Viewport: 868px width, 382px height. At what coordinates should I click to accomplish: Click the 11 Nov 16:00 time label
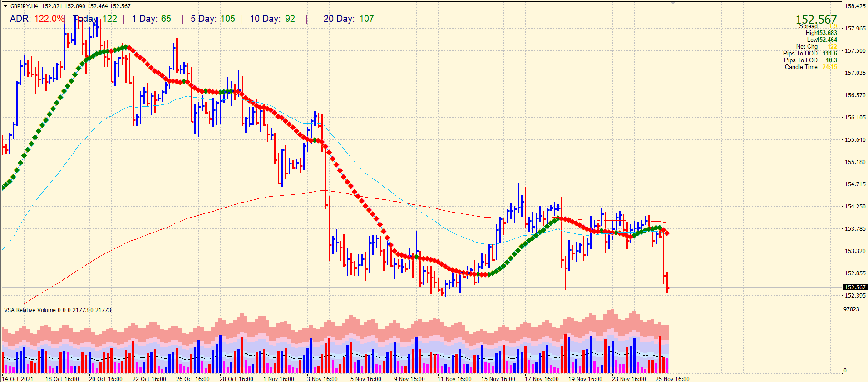point(454,379)
